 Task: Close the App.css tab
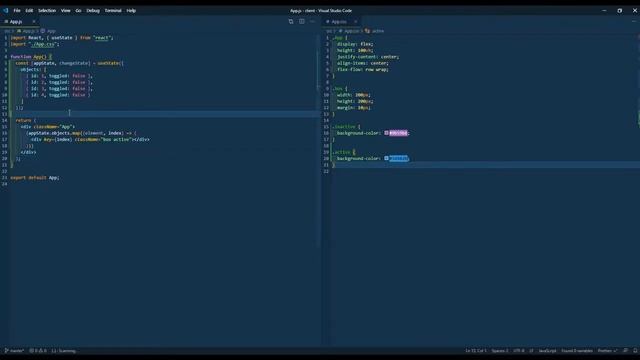pyautogui.click(x=356, y=22)
